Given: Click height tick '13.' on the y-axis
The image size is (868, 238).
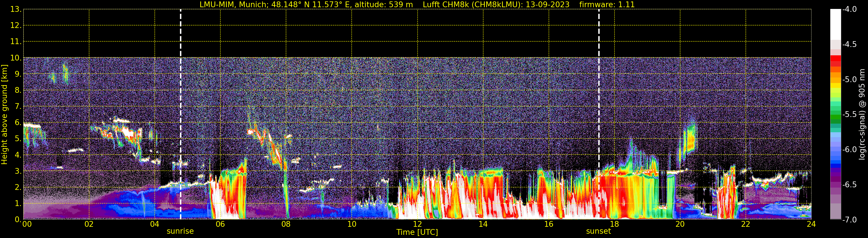Looking at the screenshot, I should (x=16, y=10).
